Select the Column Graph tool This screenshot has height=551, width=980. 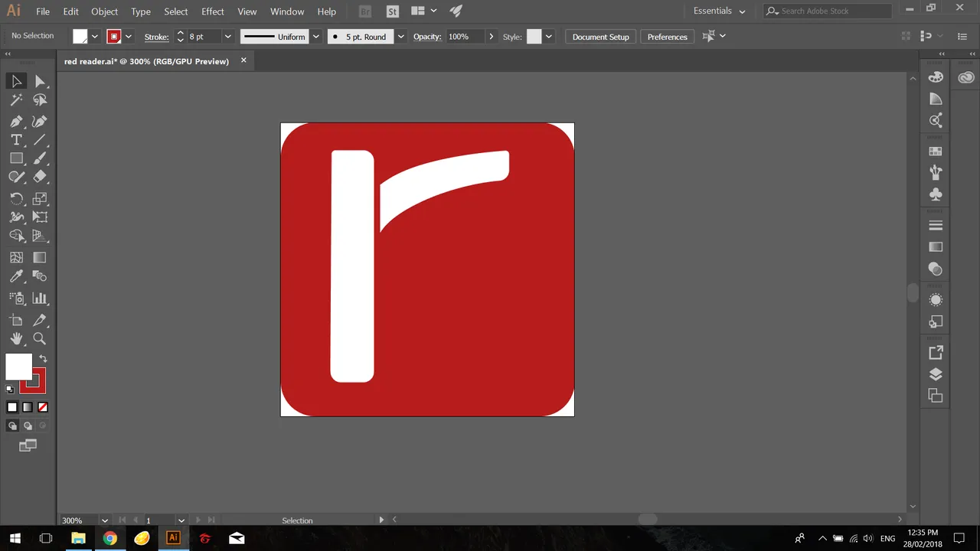40,298
